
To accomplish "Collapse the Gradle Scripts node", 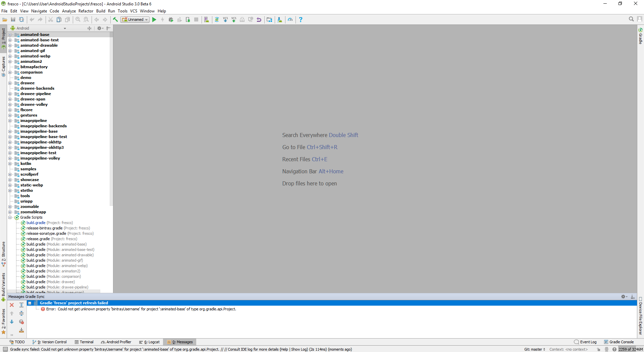I will point(10,217).
